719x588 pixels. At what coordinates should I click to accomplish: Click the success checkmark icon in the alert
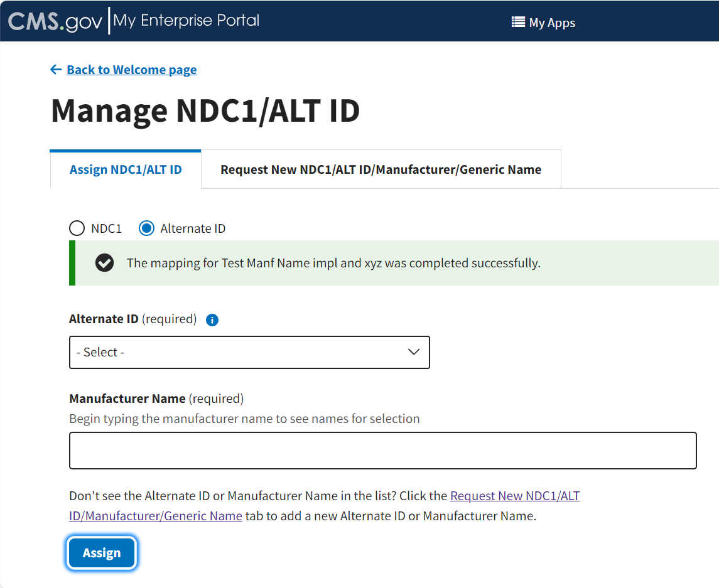105,263
